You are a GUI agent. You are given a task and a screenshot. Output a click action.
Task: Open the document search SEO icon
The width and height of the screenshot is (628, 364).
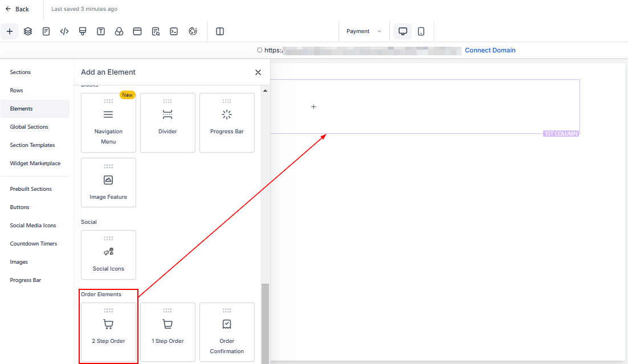[156, 31]
